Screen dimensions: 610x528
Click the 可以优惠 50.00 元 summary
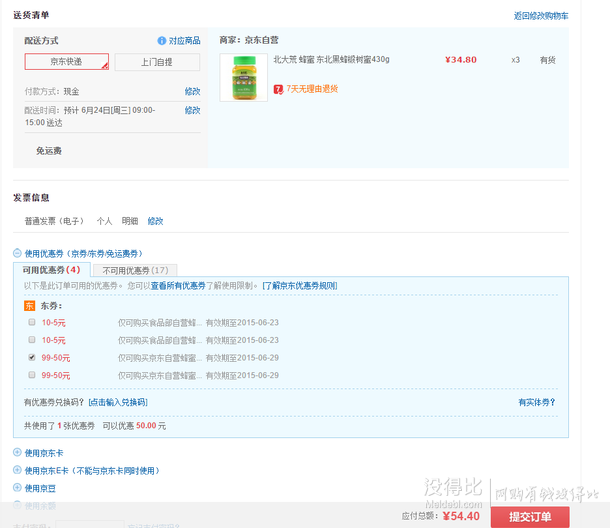(134, 426)
